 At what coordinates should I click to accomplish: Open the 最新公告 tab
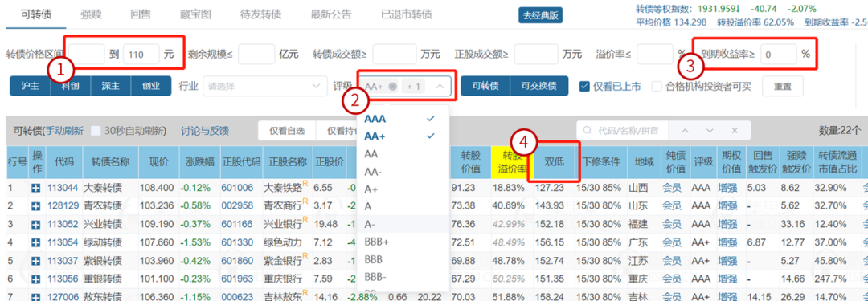click(331, 14)
